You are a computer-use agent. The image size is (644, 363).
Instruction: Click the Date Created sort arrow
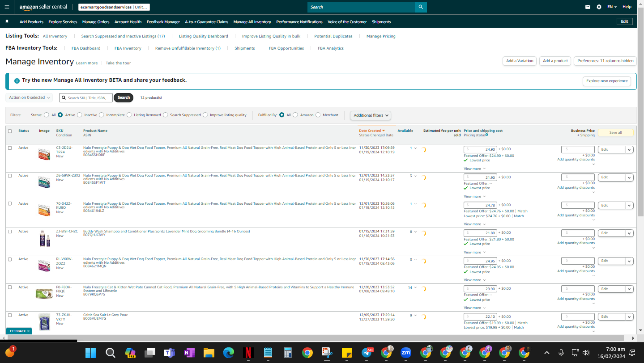384,131
